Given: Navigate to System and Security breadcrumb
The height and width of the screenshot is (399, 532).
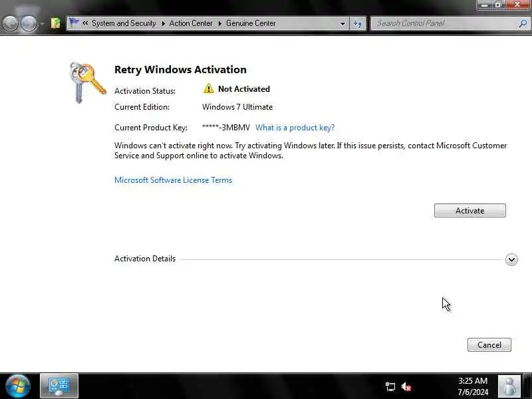Looking at the screenshot, I should click(x=124, y=23).
